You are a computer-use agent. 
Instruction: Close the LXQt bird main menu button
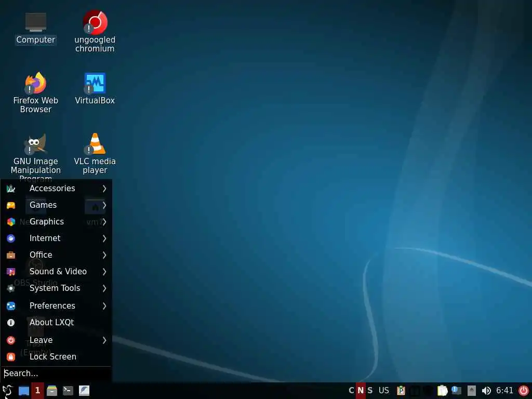(7, 391)
